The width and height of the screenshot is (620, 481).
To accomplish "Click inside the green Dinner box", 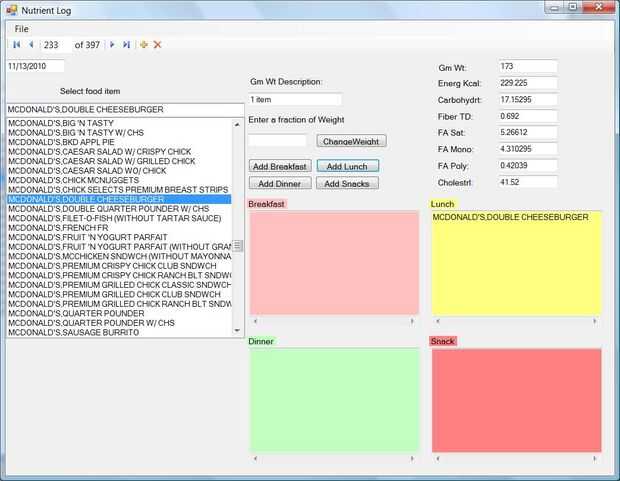I will [334, 400].
